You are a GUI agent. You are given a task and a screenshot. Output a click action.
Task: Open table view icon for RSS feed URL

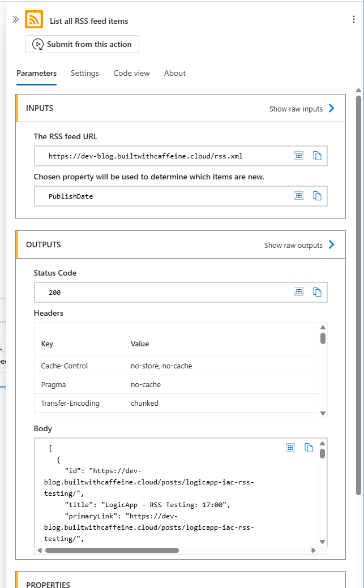tap(299, 155)
